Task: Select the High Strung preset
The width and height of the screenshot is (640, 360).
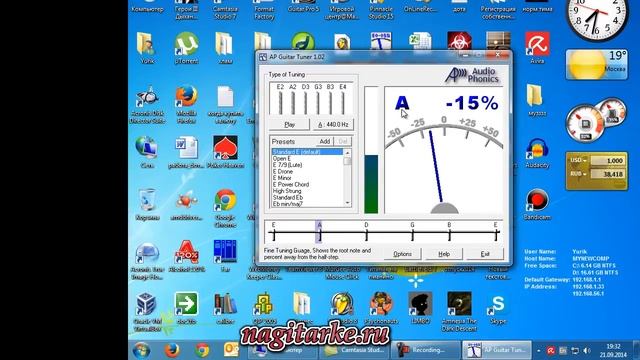Action: click(307, 191)
